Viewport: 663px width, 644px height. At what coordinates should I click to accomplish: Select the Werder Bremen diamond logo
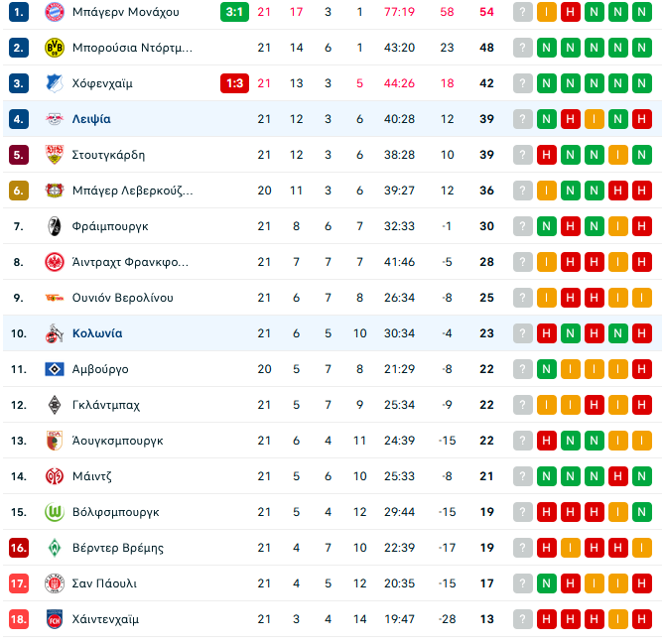(x=54, y=548)
